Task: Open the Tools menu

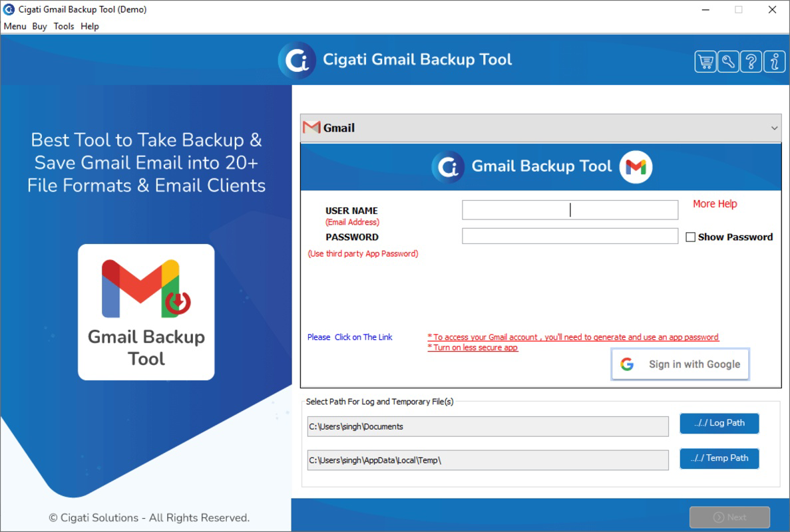Action: [64, 27]
